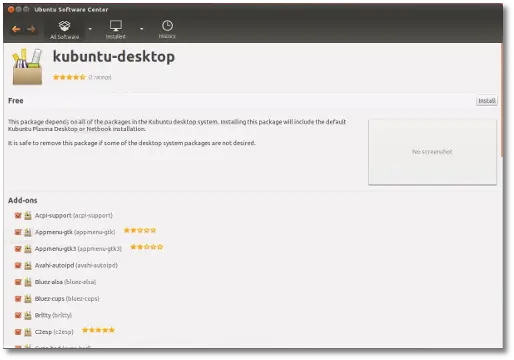Click the Bluez-cups package icon
The image size is (514, 360).
(28, 299)
